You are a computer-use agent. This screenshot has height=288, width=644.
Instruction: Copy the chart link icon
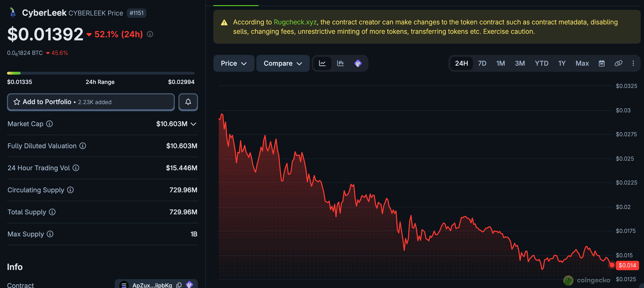coord(618,63)
